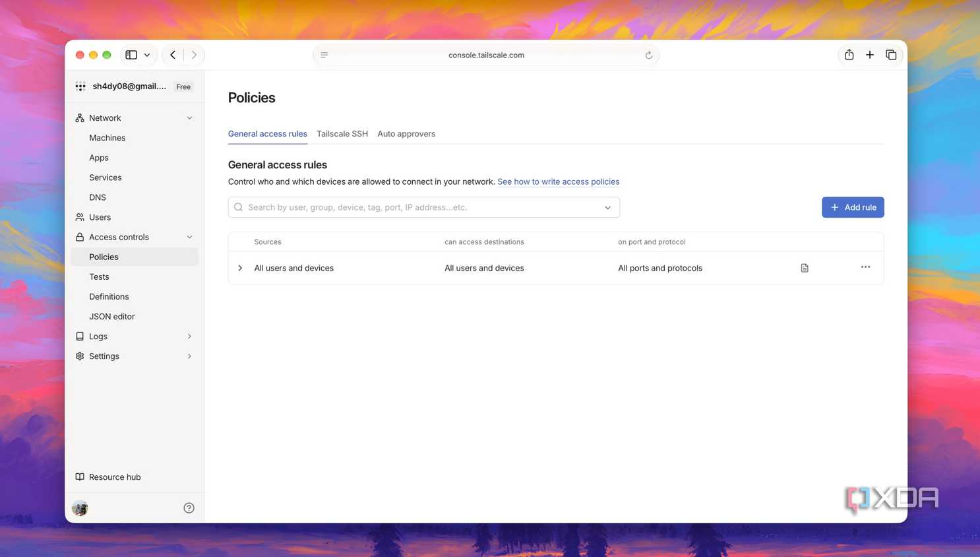
Task: Click the Tailscale dots logo icon
Action: point(80,86)
